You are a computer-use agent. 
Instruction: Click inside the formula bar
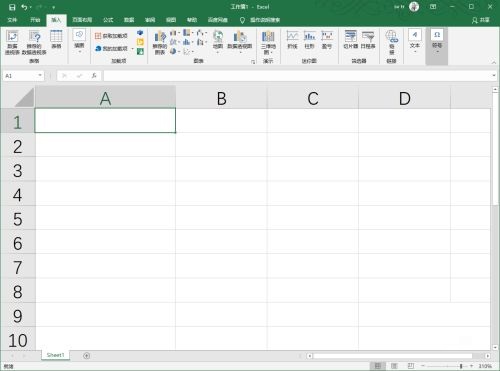[x=297, y=76]
